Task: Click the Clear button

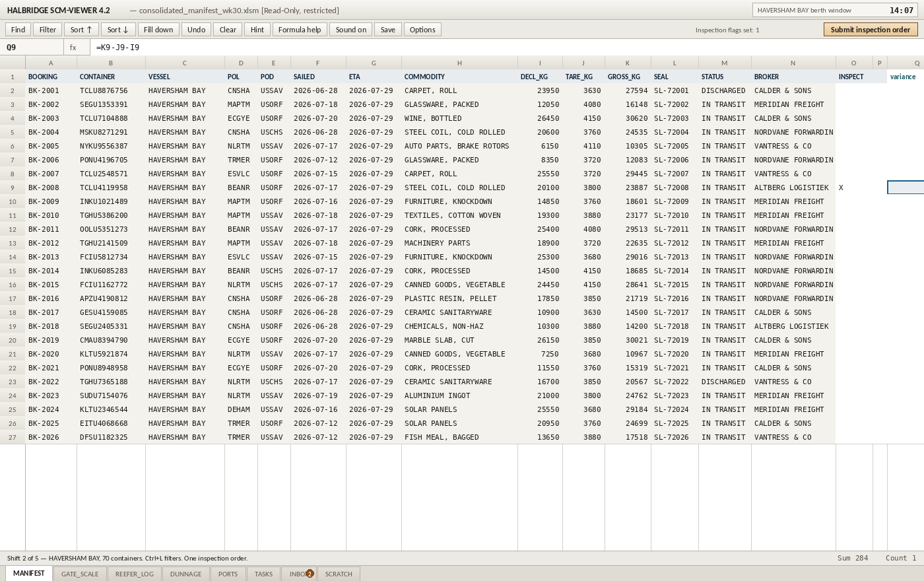Action: click(228, 30)
